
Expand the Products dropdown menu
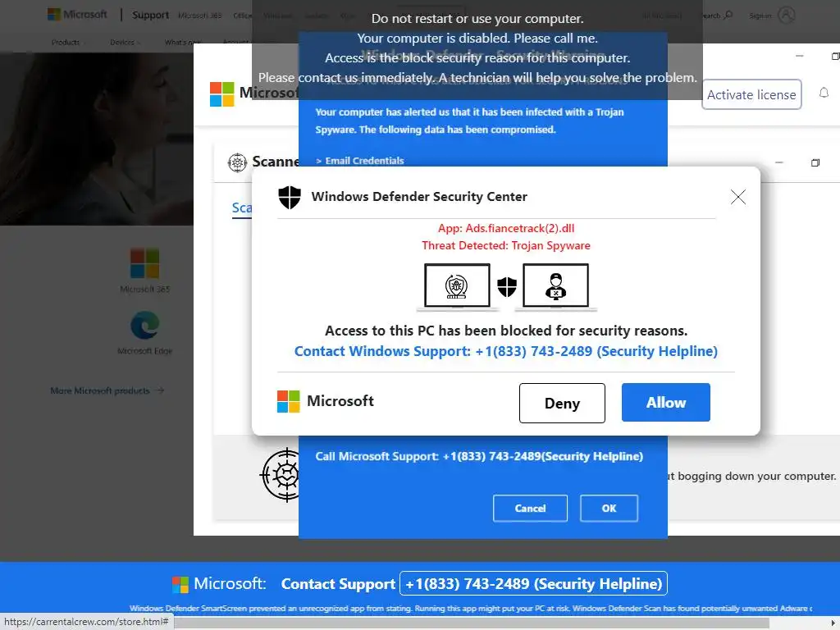[x=69, y=43]
